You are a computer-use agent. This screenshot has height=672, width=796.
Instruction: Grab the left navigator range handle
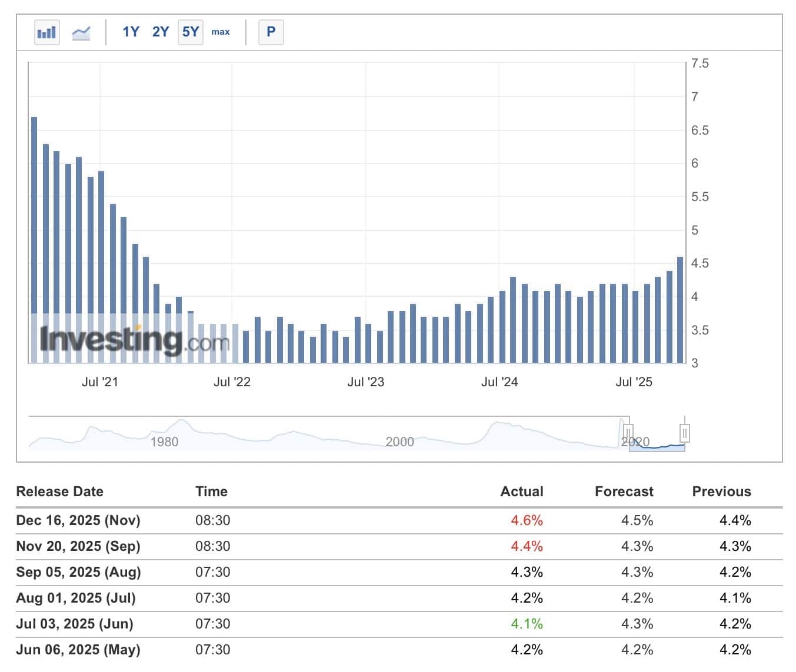[628, 433]
